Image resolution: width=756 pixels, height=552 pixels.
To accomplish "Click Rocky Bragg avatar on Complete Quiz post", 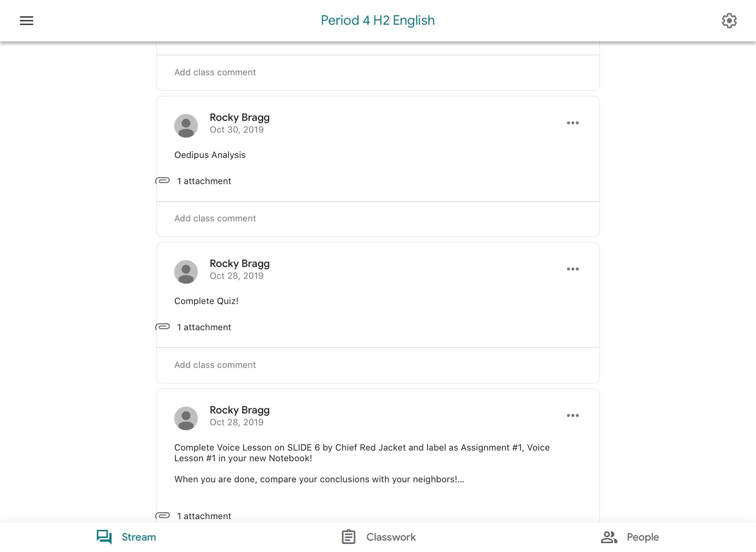I will [186, 272].
